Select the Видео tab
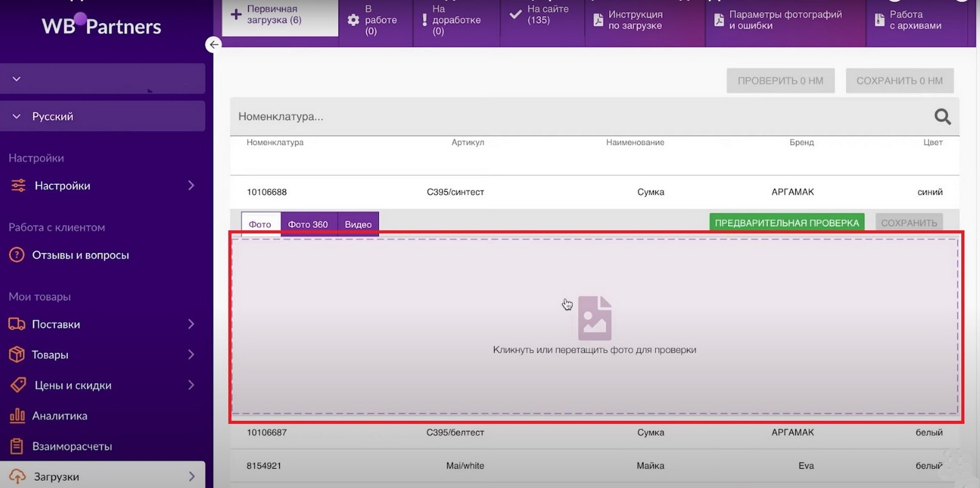The width and height of the screenshot is (980, 488). [358, 224]
